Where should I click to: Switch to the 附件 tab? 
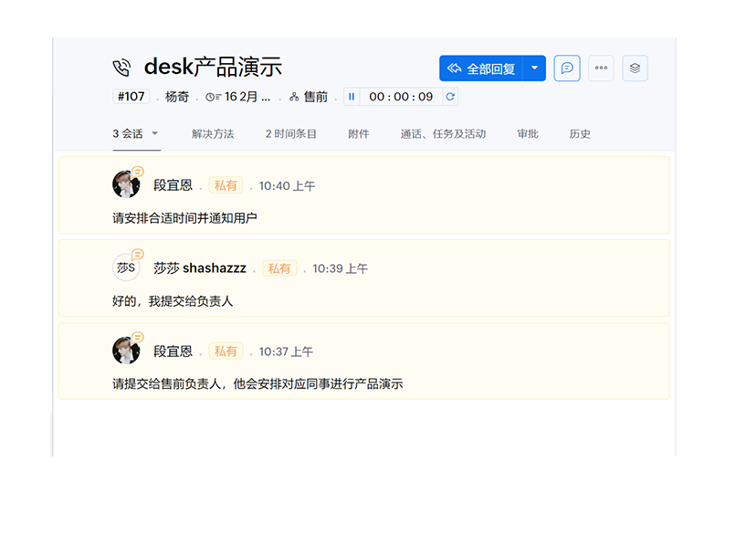coord(359,134)
